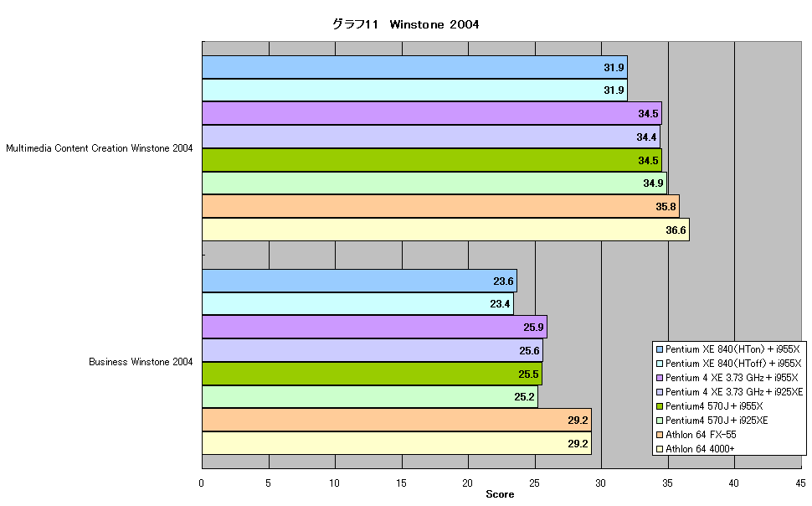Click the Pentium XE 840(HToff) legend swatch
This screenshot has height=506, width=812.
pyautogui.click(x=660, y=364)
